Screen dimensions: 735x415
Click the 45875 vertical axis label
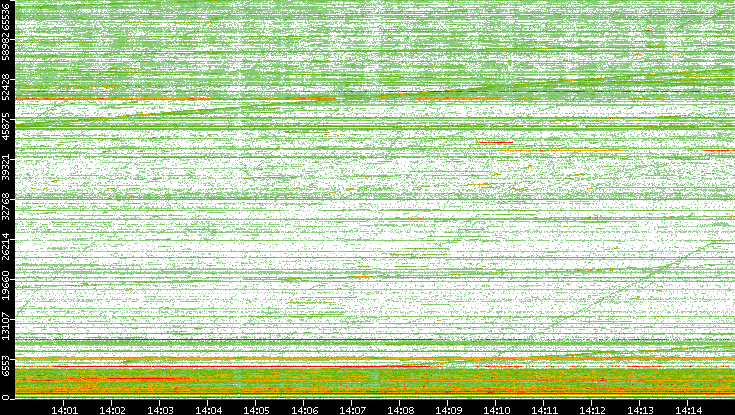tap(5, 126)
